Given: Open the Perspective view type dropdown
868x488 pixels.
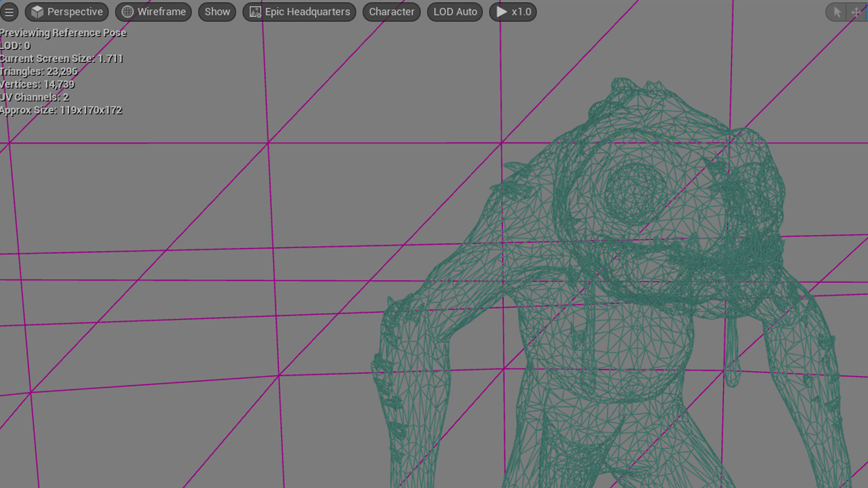Looking at the screenshot, I should click(x=67, y=12).
